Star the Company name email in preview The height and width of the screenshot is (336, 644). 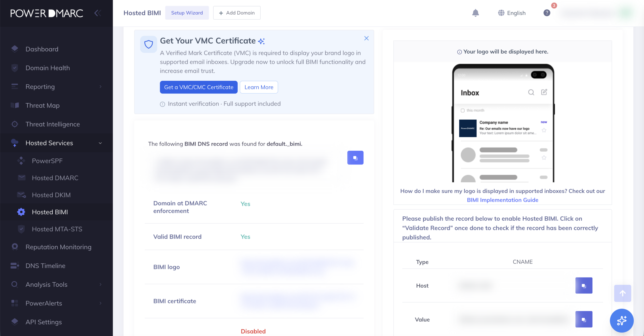pyautogui.click(x=544, y=130)
